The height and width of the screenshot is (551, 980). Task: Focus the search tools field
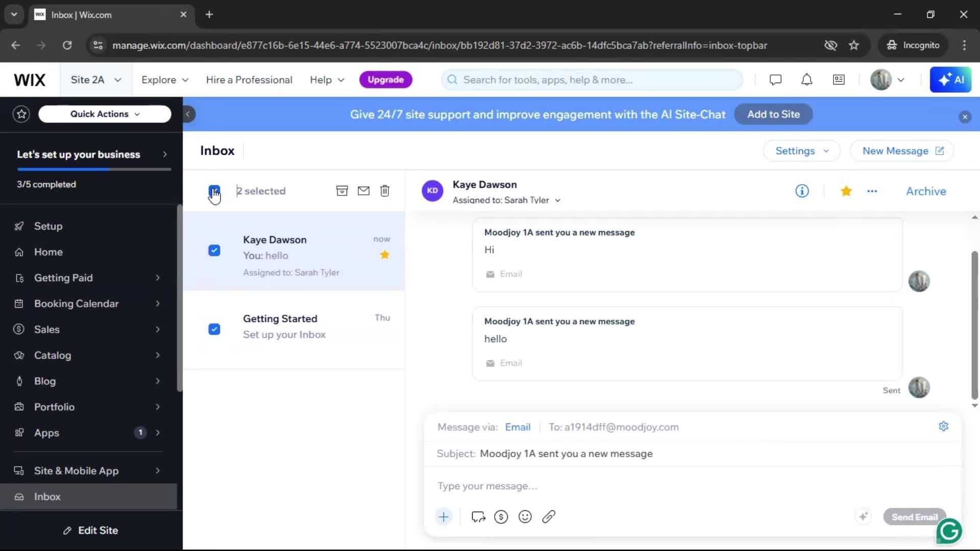pyautogui.click(x=592, y=80)
